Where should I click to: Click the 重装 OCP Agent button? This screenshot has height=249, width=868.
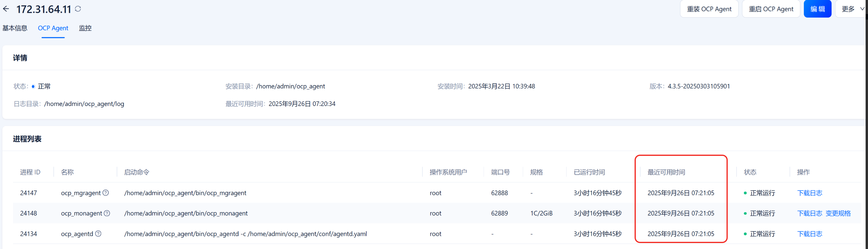[709, 9]
